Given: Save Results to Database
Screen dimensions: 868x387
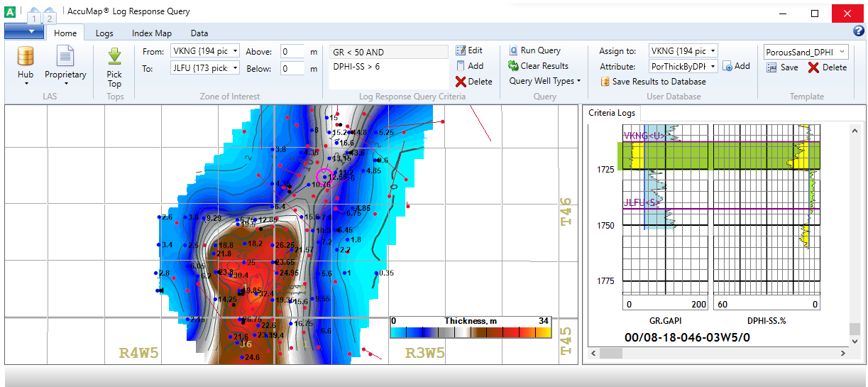Looking at the screenshot, I should click(652, 82).
